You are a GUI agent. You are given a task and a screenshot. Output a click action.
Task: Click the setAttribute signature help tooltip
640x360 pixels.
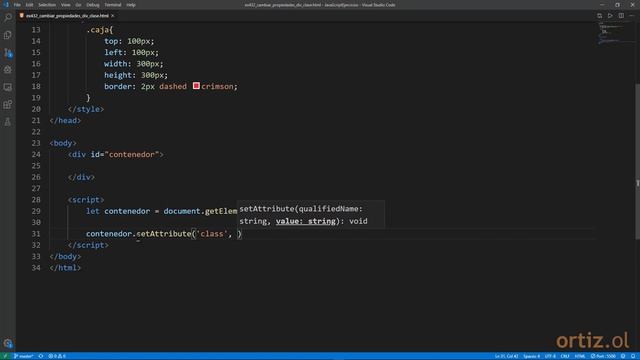pos(311,215)
